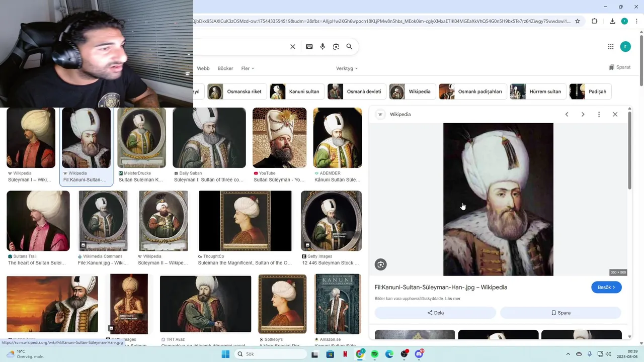This screenshot has height=362, width=644.
Task: Open Chrome downloads
Action: (612, 21)
